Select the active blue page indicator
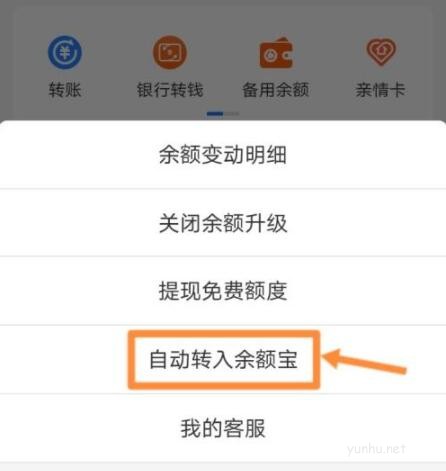 (x=215, y=114)
